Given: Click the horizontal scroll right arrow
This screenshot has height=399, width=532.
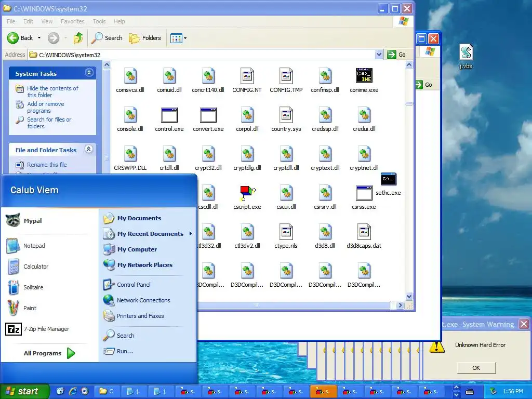Looking at the screenshot, I should (x=401, y=305).
